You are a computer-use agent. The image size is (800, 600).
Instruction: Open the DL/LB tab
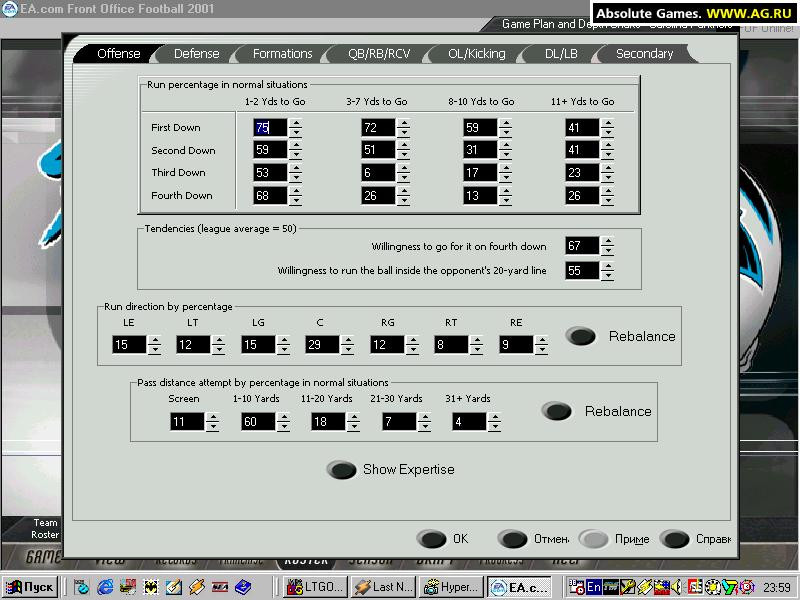click(x=561, y=54)
